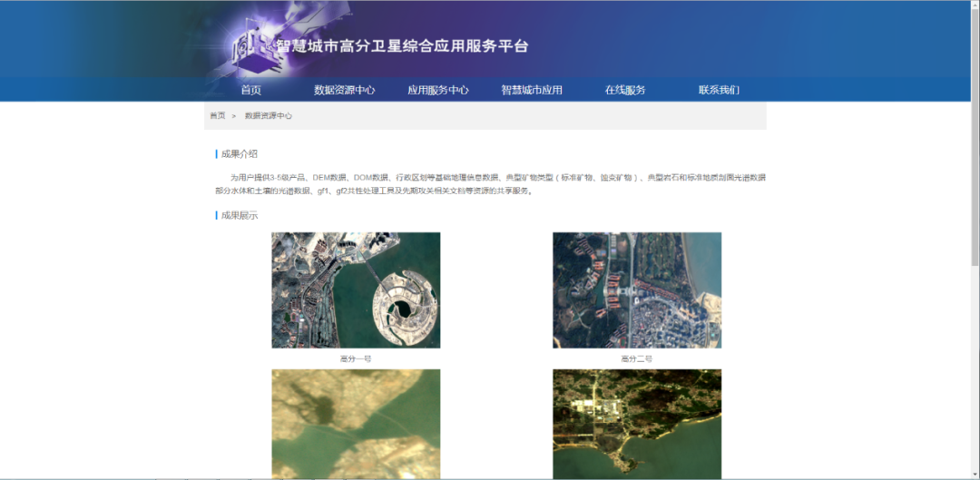
Task: Go to 数据资源中心 in the navigation bar
Action: (344, 90)
